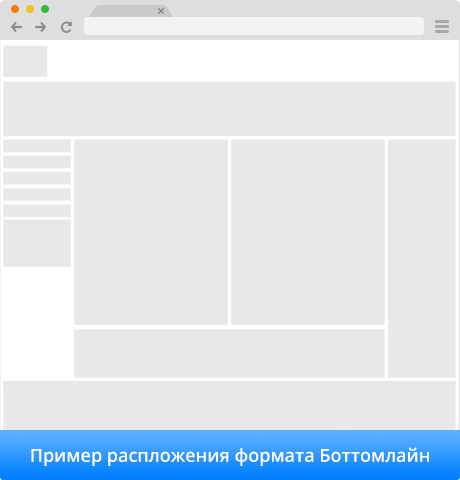The image size is (460, 480).
Task: Go forward using the forward arrow
Action: [x=41, y=27]
